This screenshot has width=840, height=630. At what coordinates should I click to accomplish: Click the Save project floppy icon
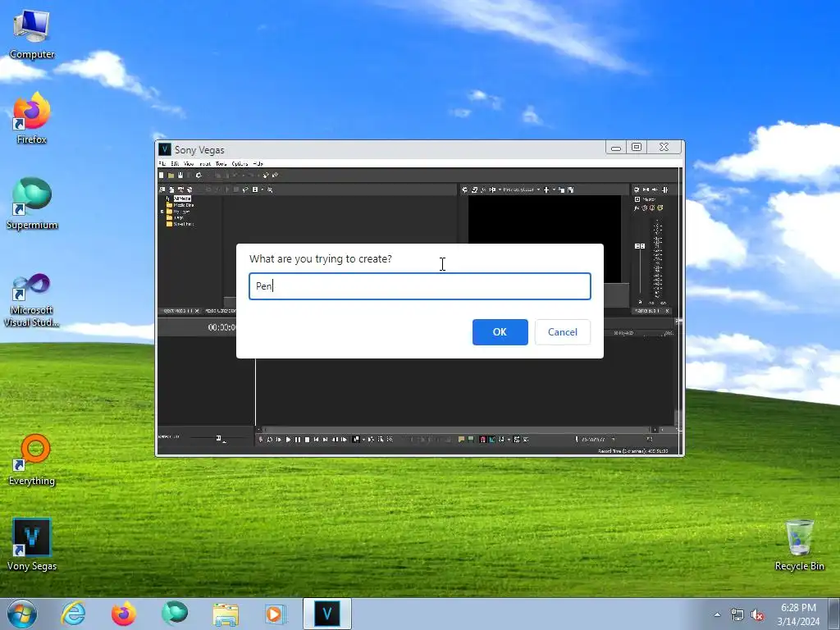click(x=180, y=176)
